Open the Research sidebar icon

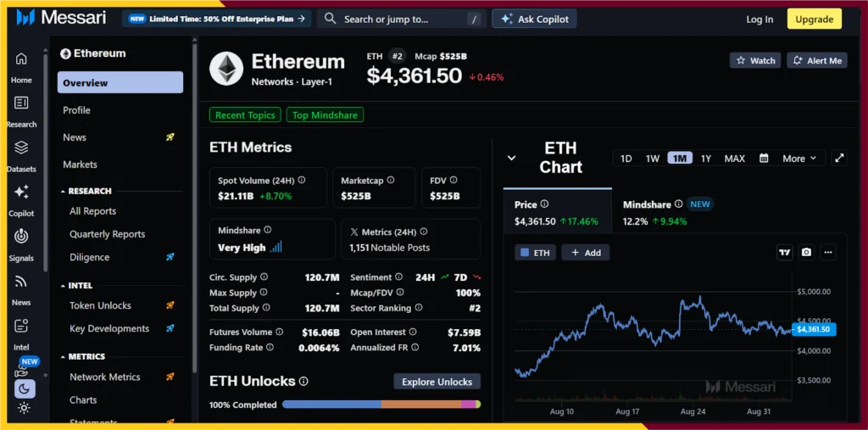tap(21, 111)
